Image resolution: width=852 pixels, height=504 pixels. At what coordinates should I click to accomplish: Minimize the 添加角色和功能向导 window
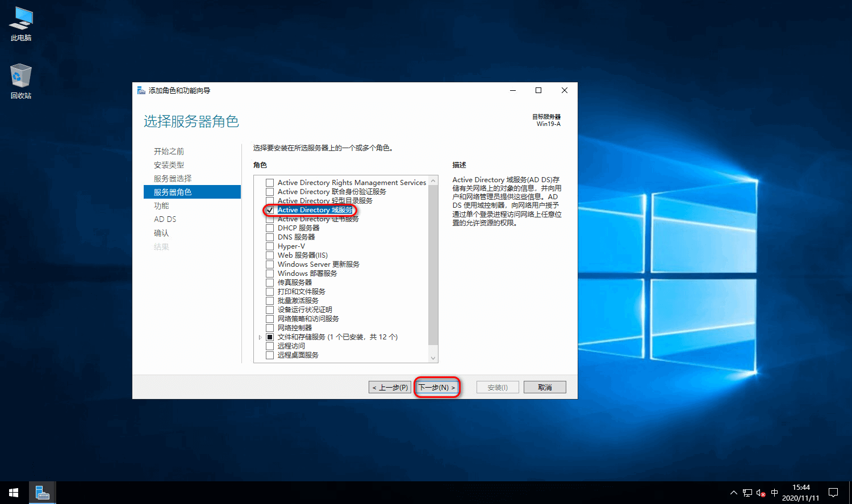point(513,90)
